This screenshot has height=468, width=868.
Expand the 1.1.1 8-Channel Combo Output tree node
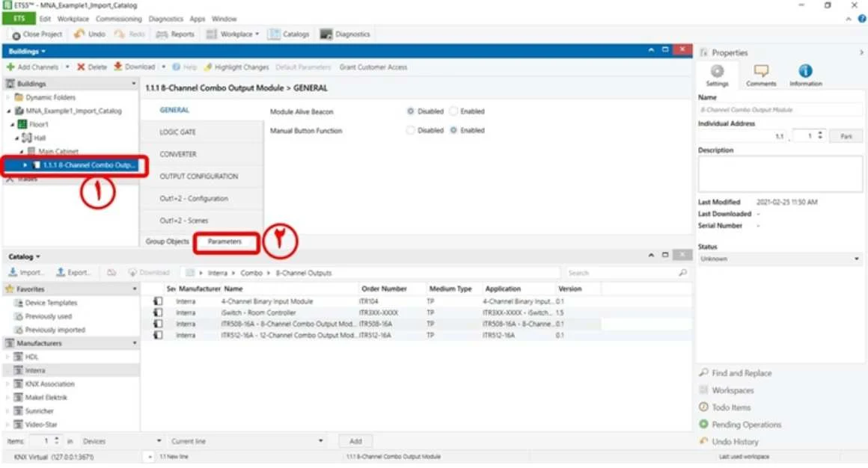pos(25,165)
